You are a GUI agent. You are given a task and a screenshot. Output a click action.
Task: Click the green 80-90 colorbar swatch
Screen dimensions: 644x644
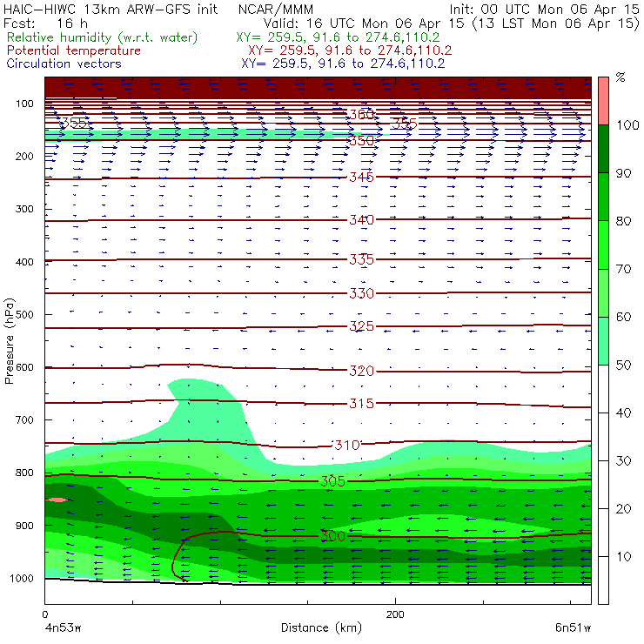(x=603, y=197)
